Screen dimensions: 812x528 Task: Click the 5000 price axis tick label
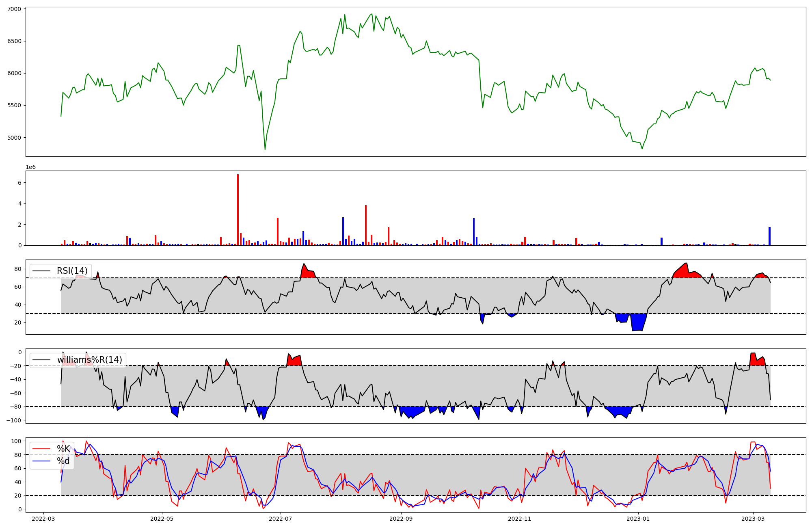pos(14,138)
